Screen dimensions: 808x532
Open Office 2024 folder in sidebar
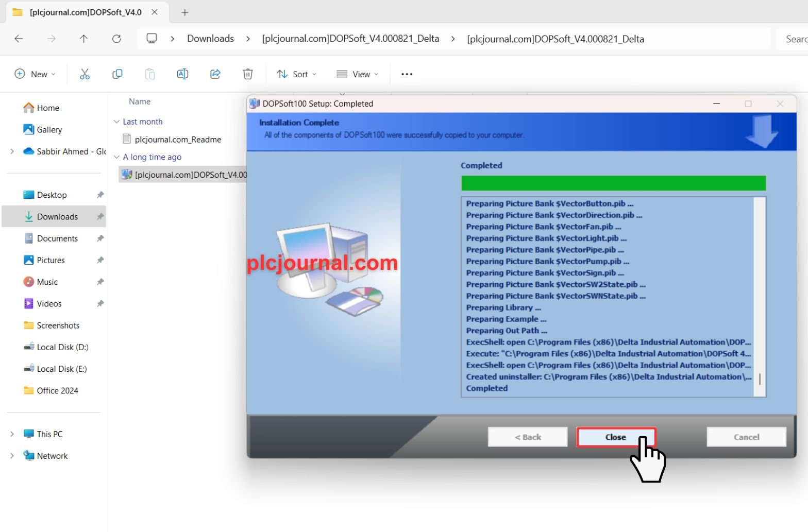(x=51, y=390)
